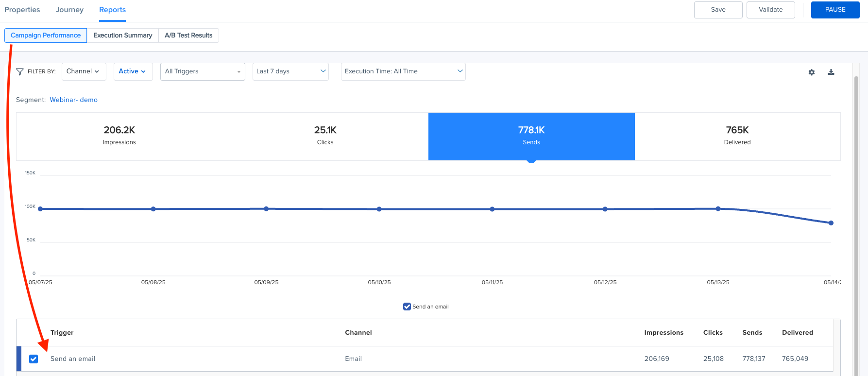Expand the Execution Time: All Time dropdown
Image resolution: width=868 pixels, height=376 pixels.
click(x=403, y=71)
